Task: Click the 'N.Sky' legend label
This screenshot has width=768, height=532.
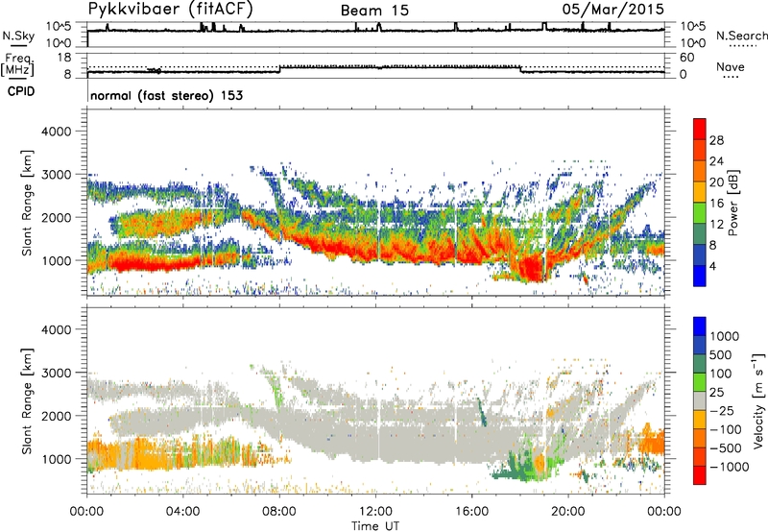Action: (x=18, y=36)
